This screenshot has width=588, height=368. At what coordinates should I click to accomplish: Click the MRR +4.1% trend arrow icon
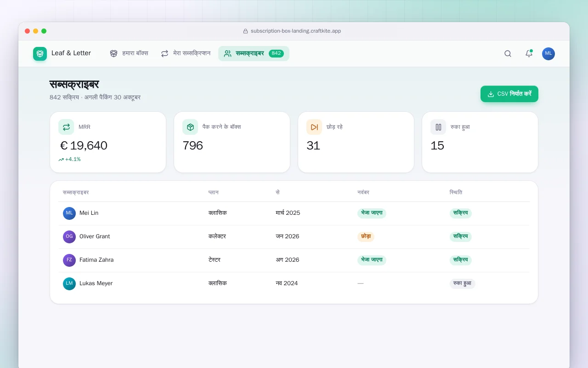pyautogui.click(x=61, y=160)
